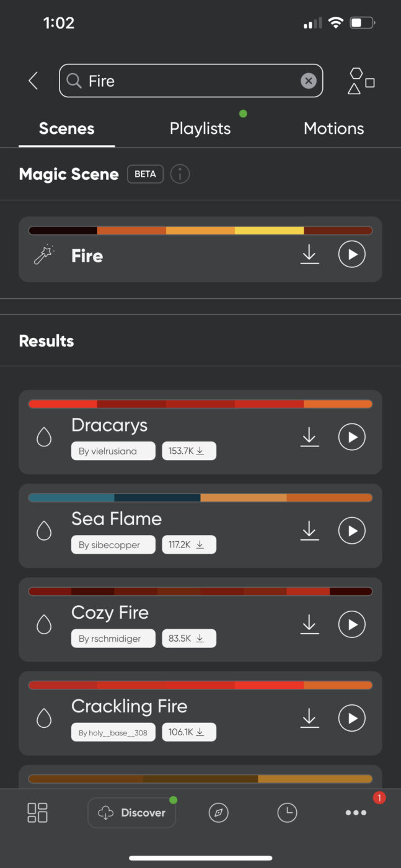This screenshot has height=868, width=401.
Task: Switch to the Playlists tab
Action: click(200, 128)
